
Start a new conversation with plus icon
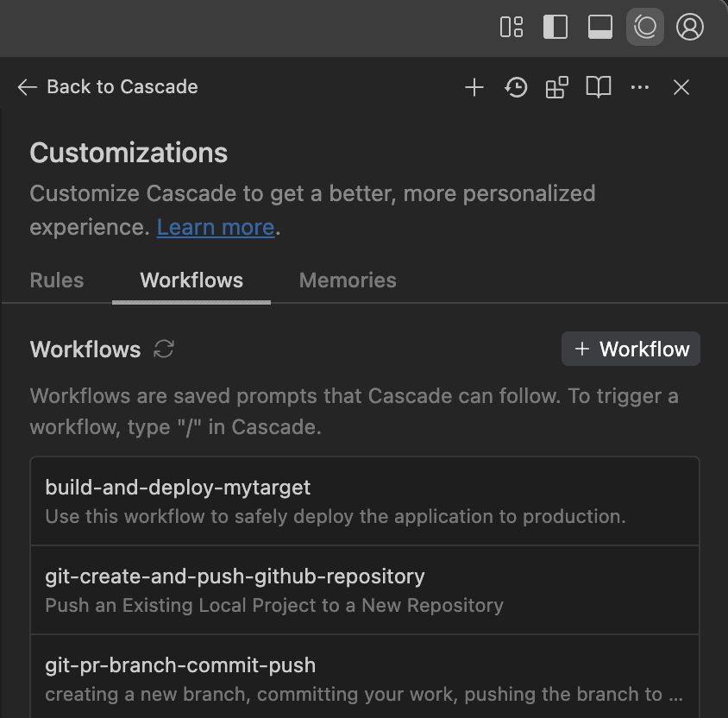[474, 87]
